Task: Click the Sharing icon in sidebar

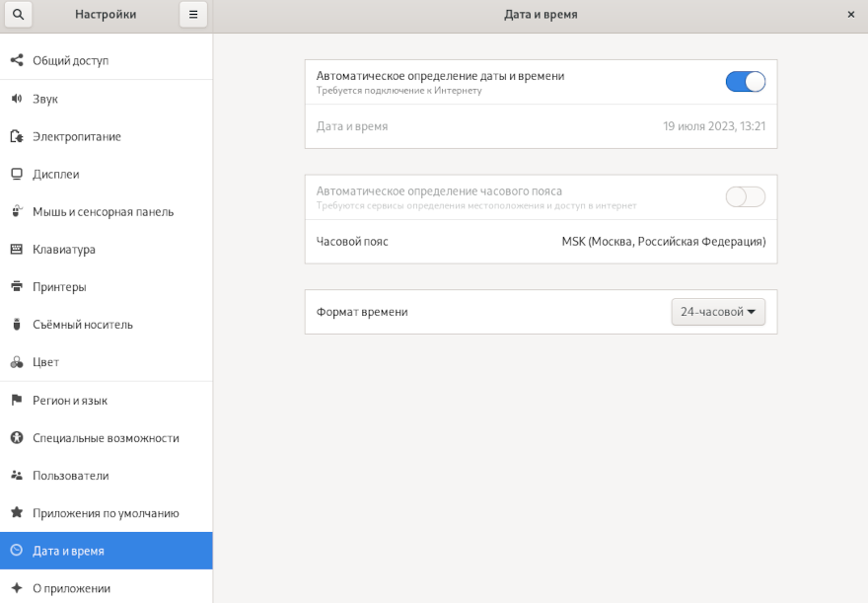Action: coord(17,60)
